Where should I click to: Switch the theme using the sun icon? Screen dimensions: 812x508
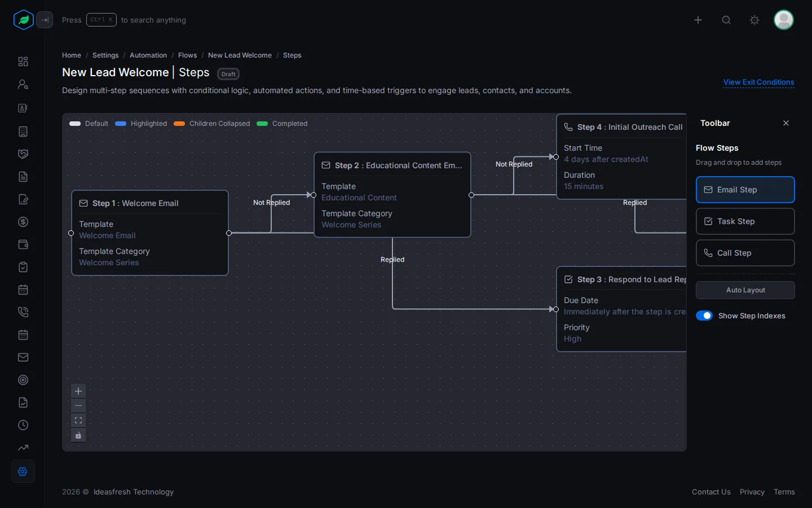click(x=754, y=20)
